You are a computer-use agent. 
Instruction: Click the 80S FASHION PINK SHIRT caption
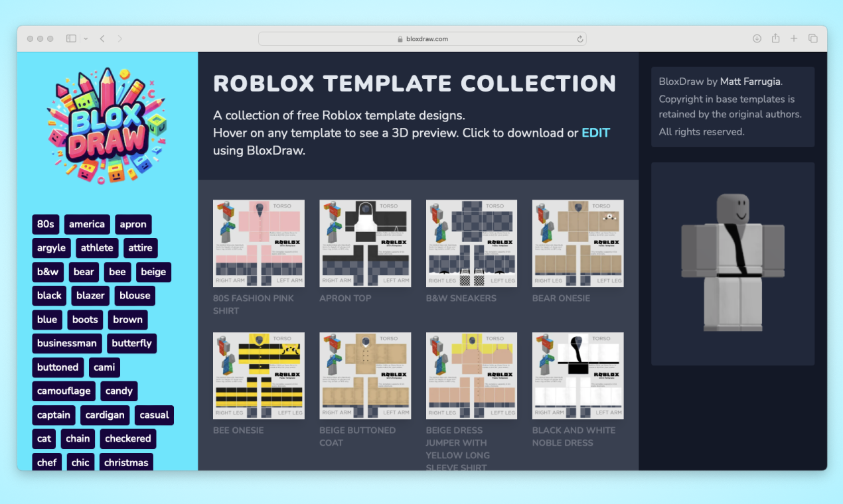[253, 304]
